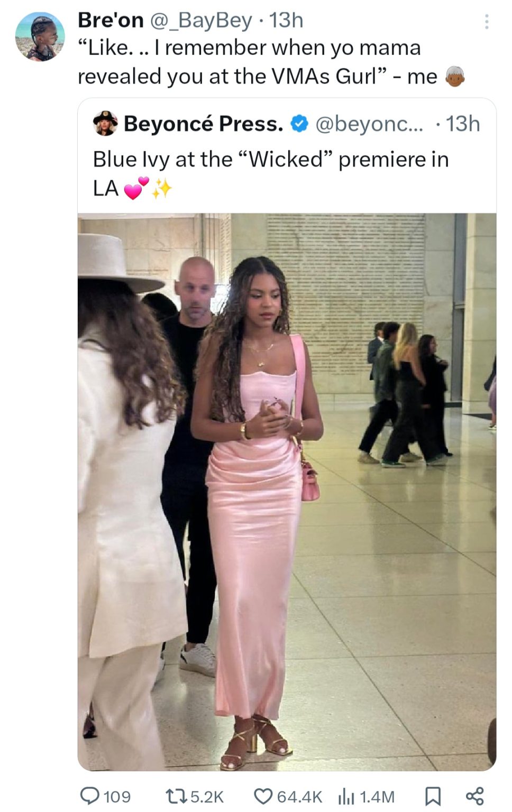Visit the @_BayBey handle
The height and width of the screenshot is (812, 512).
(x=202, y=20)
